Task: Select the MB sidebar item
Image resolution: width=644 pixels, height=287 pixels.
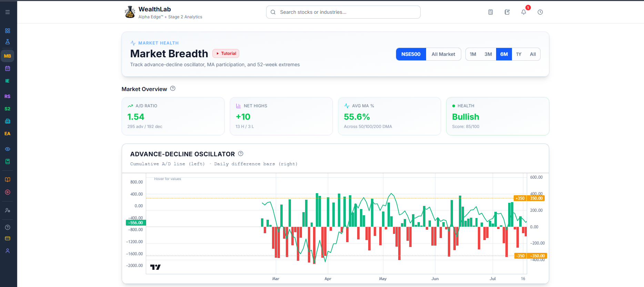Action: coord(8,56)
